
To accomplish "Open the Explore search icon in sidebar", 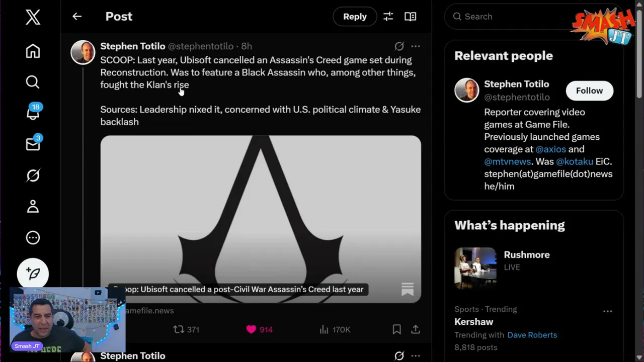I will pyautogui.click(x=33, y=82).
